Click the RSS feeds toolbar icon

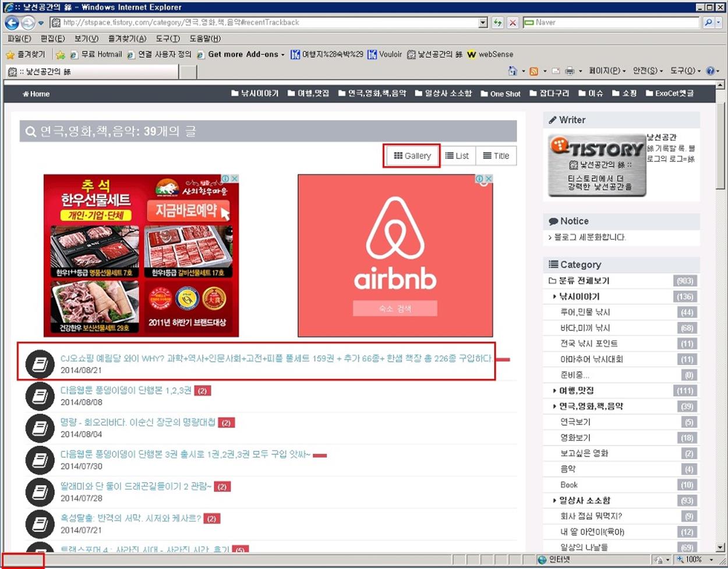tap(533, 71)
